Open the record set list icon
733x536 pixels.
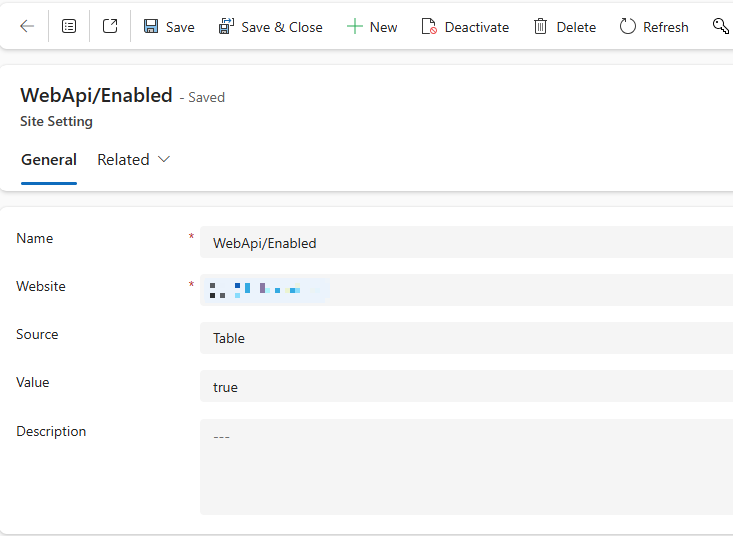[69, 27]
